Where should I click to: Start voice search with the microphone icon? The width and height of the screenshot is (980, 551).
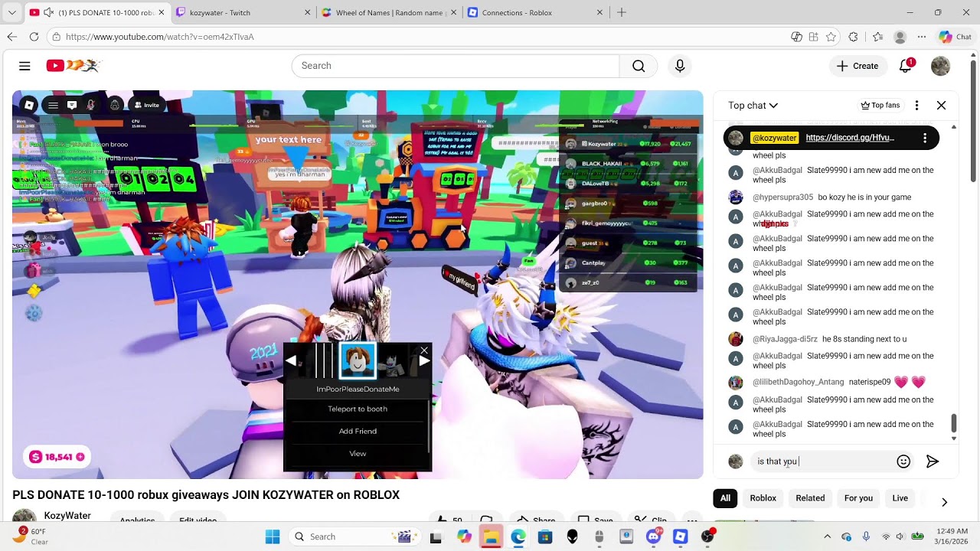[680, 66]
